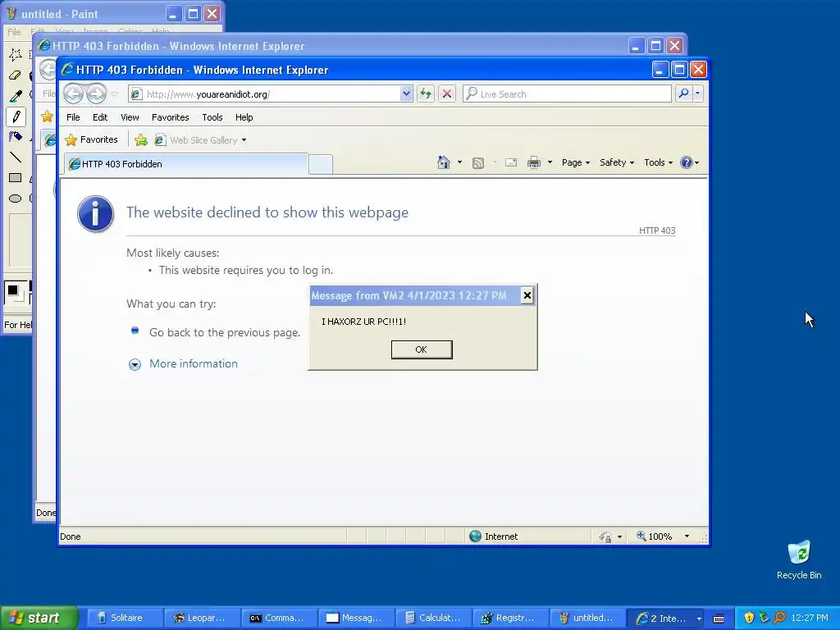Open the command bar Tools dropdown

[x=659, y=162]
